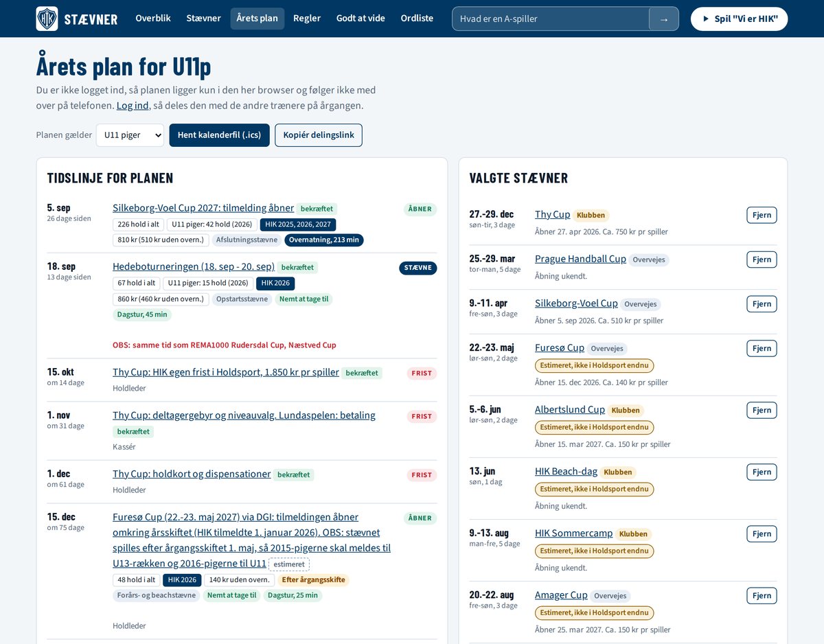Remove Amager Cup from the plan
The height and width of the screenshot is (644, 824).
coord(762,595)
